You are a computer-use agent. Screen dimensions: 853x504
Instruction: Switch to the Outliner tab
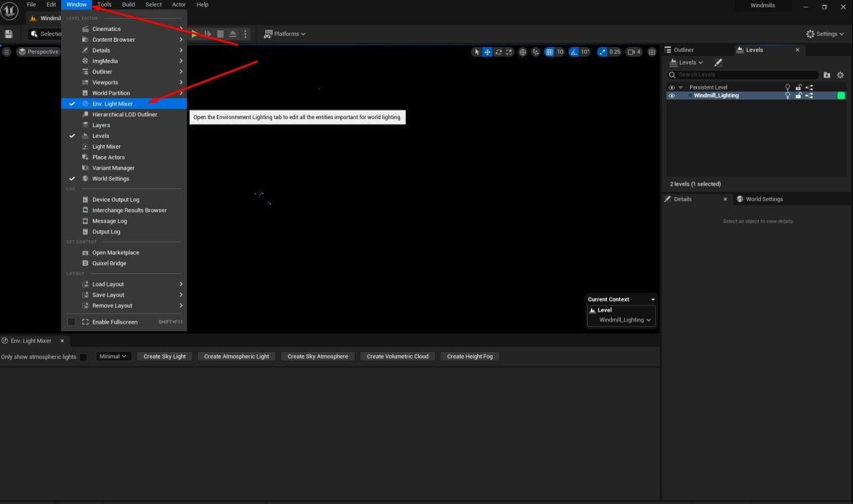pyautogui.click(x=683, y=50)
